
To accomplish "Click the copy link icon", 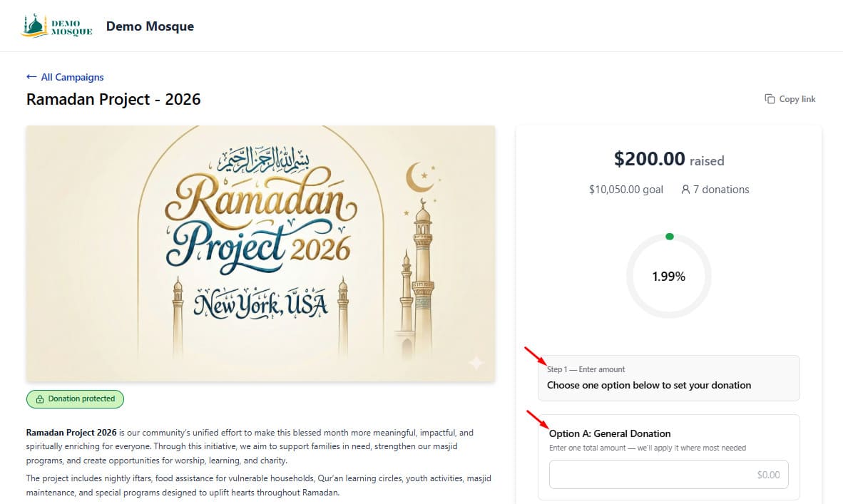I will [770, 99].
